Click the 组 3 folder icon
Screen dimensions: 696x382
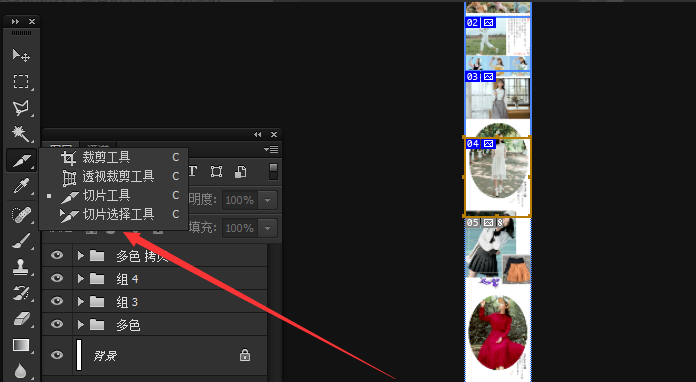(97, 302)
